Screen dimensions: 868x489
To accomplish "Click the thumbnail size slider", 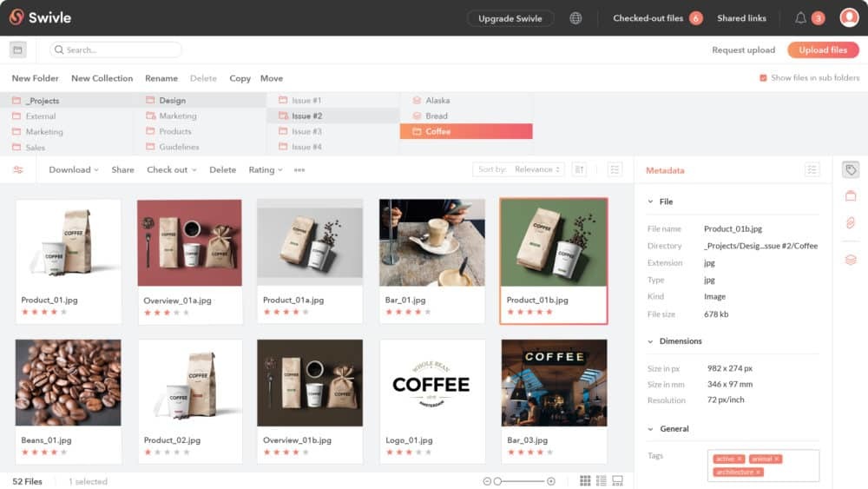I will tap(518, 481).
